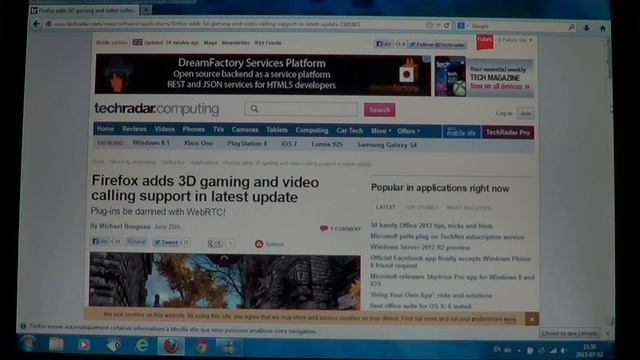Open Car Tech in the navigation bar

click(349, 131)
